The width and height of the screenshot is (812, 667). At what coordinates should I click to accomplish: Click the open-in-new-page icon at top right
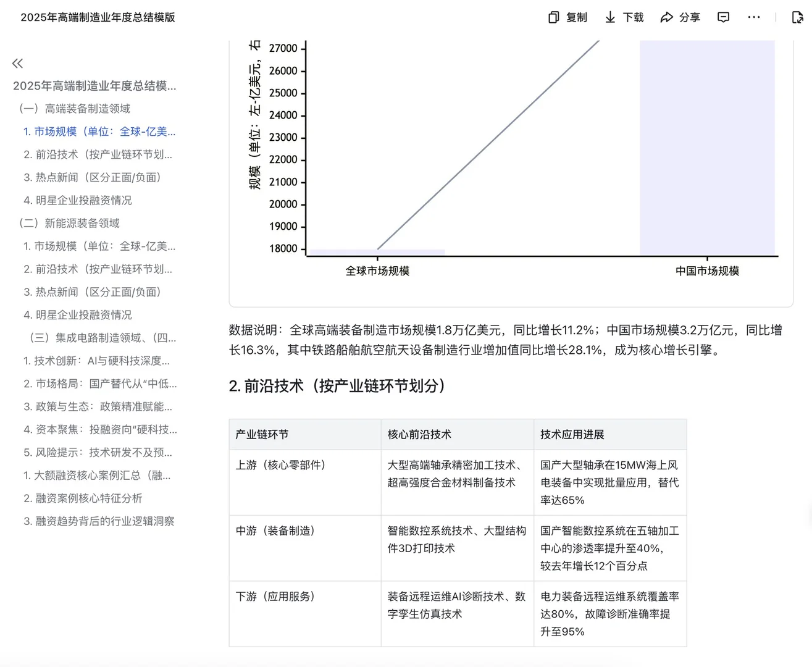(797, 17)
